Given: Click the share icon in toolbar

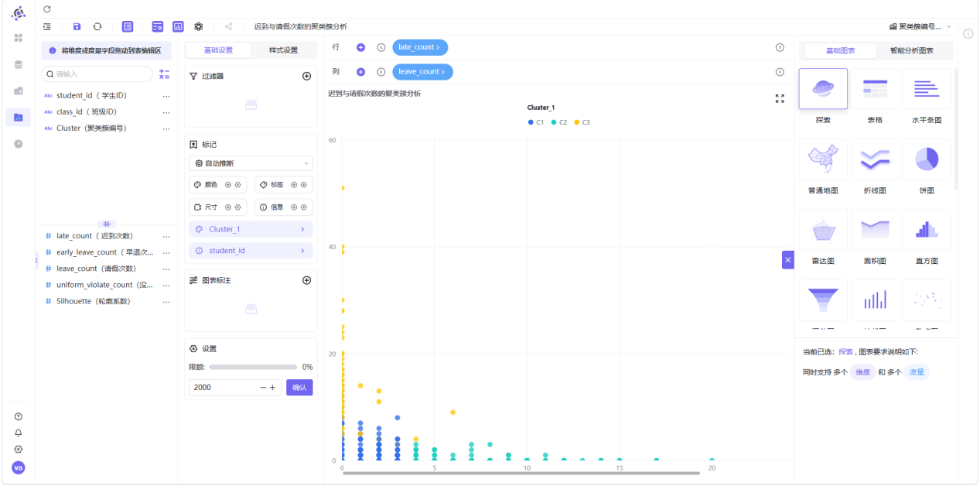Looking at the screenshot, I should (x=228, y=26).
